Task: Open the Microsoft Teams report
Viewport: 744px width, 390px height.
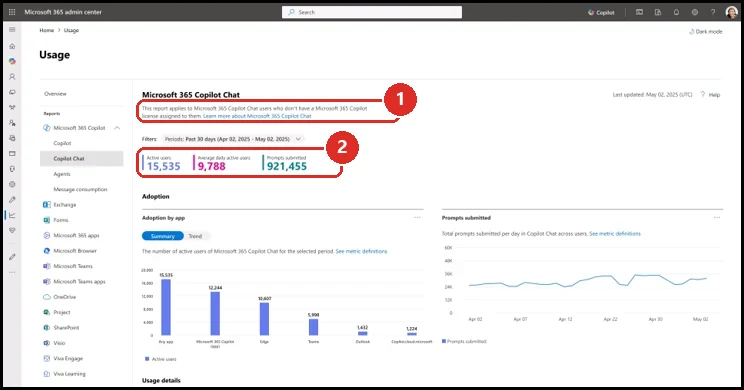Action: click(x=68, y=266)
